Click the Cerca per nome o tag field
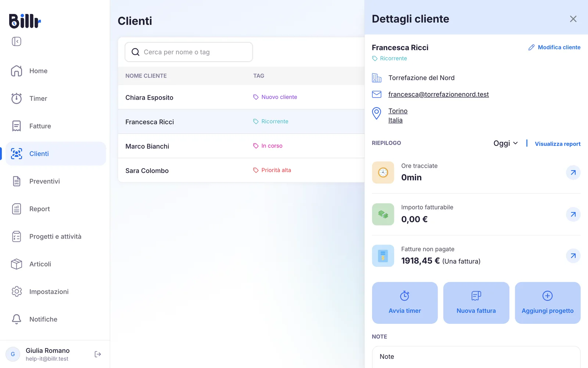This screenshot has width=588, height=368. click(x=189, y=52)
